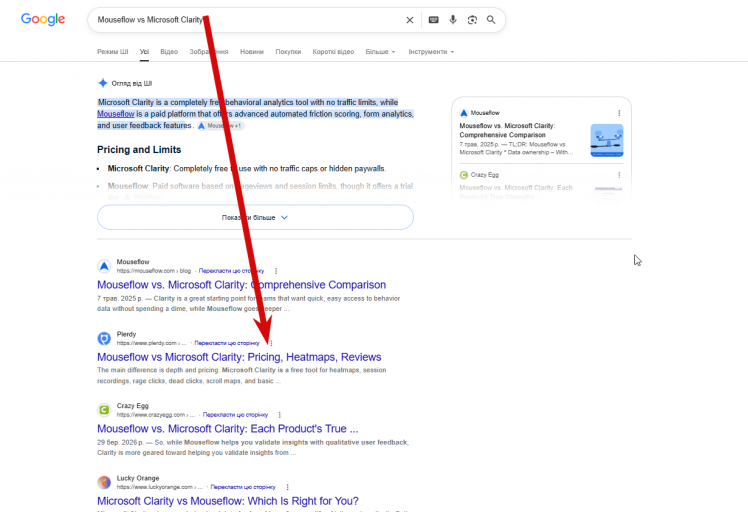748x512 pixels.
Task: Open three-dot menu on Mouseflow side card
Action: tap(619, 113)
